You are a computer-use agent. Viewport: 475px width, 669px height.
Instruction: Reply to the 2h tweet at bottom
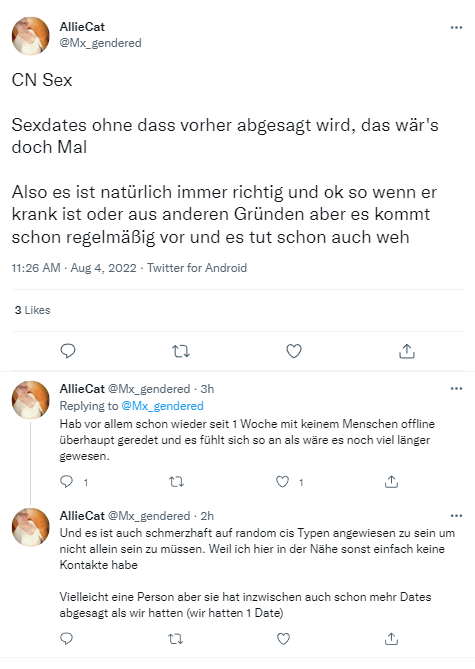pyautogui.click(x=67, y=638)
